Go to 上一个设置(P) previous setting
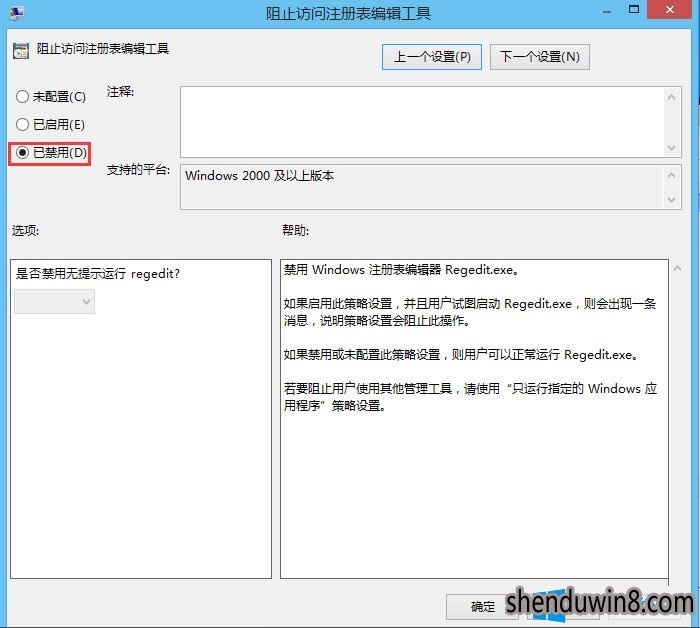The height and width of the screenshot is (628, 700). pyautogui.click(x=432, y=57)
